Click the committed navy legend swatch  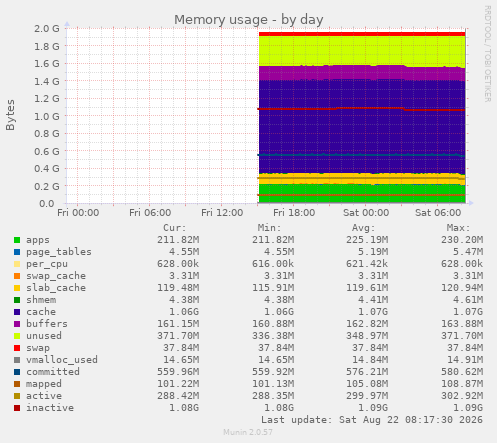click(x=17, y=372)
